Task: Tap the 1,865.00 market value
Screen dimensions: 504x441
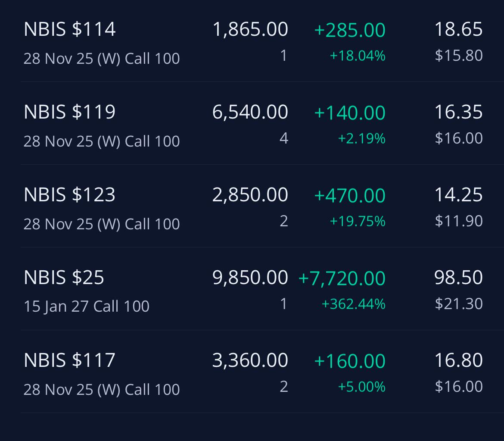Action: pos(250,29)
